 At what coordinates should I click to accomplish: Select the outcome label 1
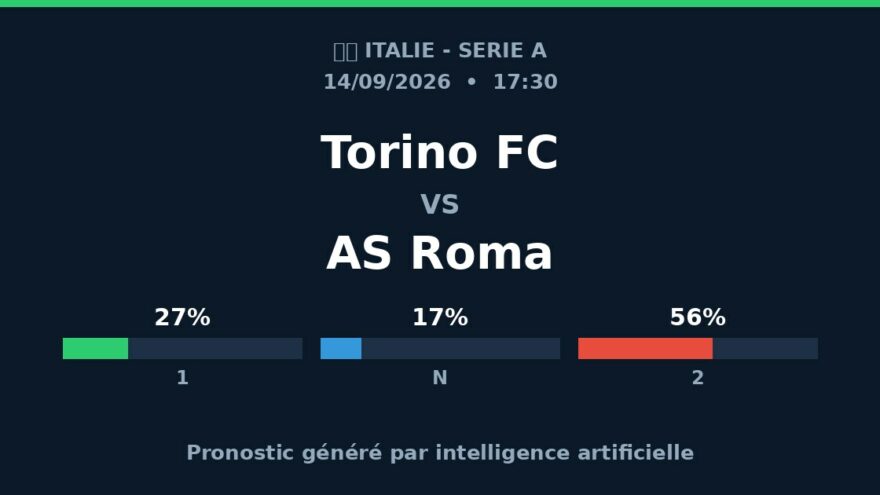pos(182,378)
